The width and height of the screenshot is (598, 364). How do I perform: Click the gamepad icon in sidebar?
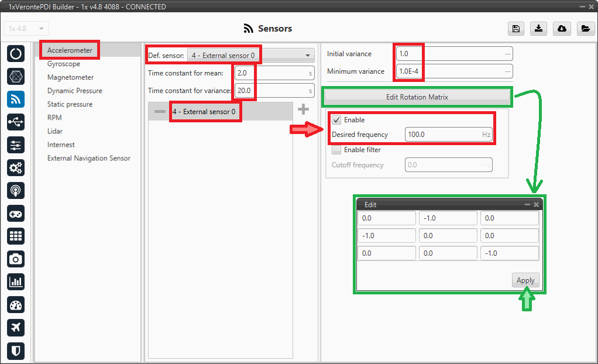[16, 213]
